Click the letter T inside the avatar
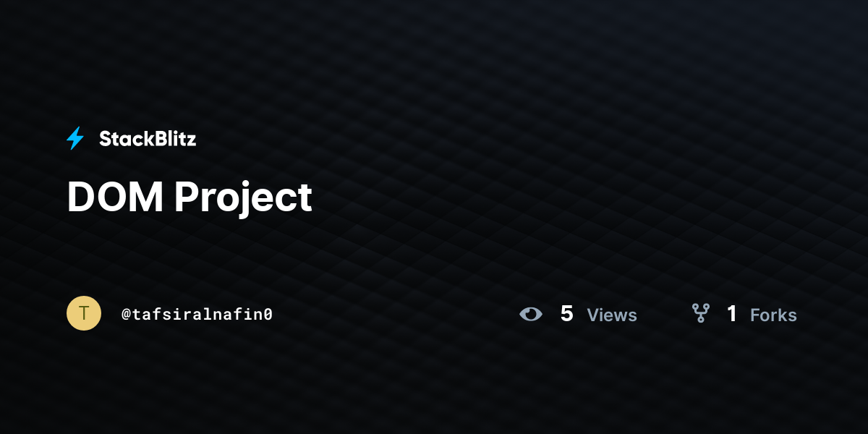The image size is (868, 434). click(x=84, y=313)
